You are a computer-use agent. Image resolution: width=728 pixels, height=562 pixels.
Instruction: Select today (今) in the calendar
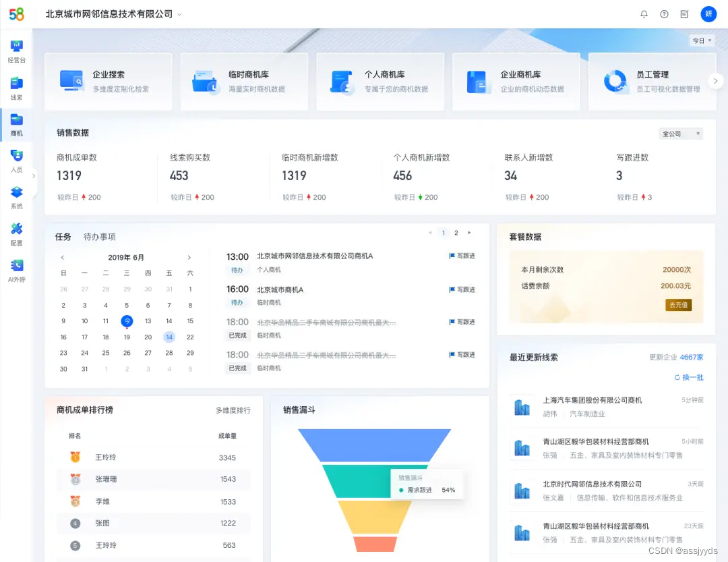[127, 320]
